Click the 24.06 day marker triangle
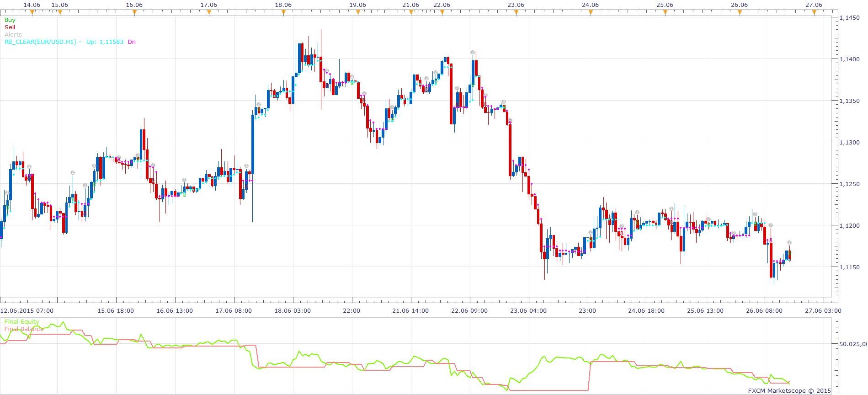 click(591, 13)
